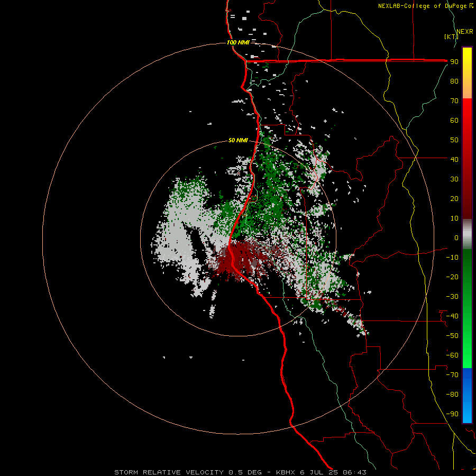476x476 pixels.
Task: Click the "-70" scale value
Action: pos(452,375)
